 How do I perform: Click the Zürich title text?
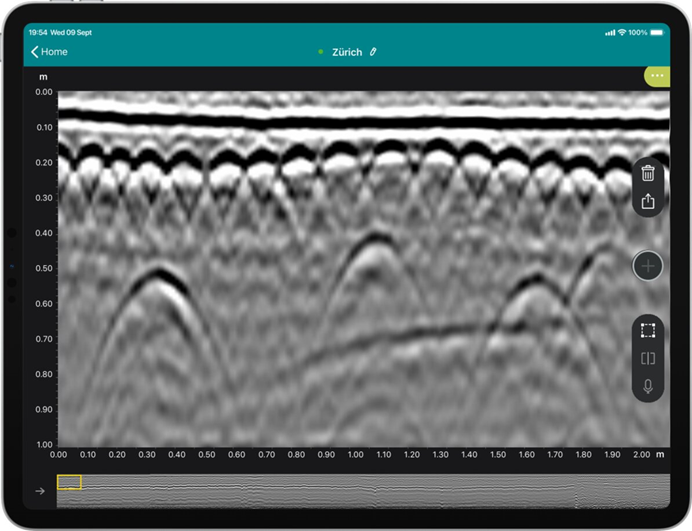347,52
